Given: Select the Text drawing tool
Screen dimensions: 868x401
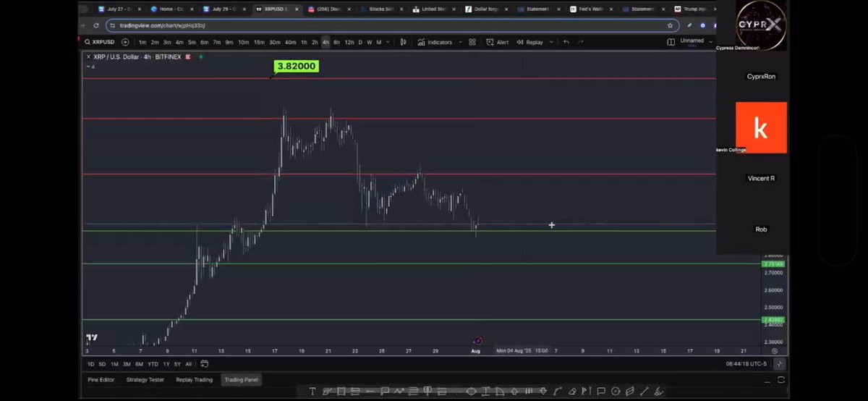Looking at the screenshot, I should pyautogui.click(x=312, y=392).
